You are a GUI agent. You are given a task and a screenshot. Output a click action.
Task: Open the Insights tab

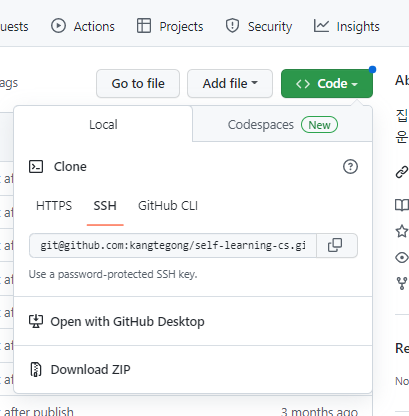click(347, 26)
